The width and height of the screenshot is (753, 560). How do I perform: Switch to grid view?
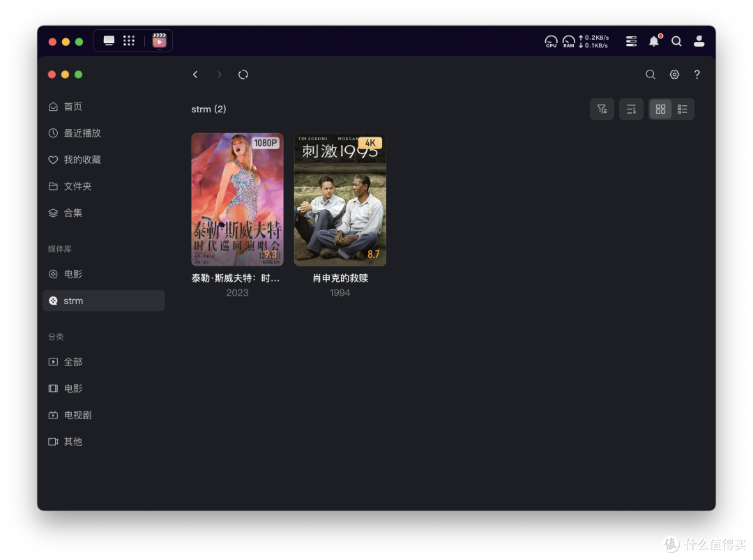(660, 109)
